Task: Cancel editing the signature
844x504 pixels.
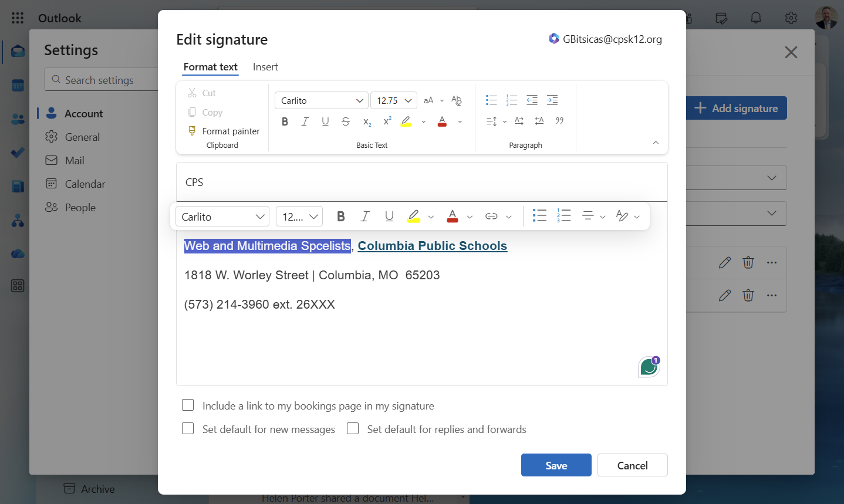Action: point(632,465)
